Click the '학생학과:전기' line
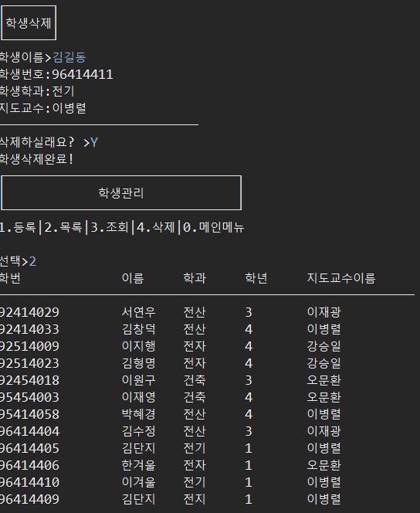Screen dimensions: 420x513 [37, 91]
